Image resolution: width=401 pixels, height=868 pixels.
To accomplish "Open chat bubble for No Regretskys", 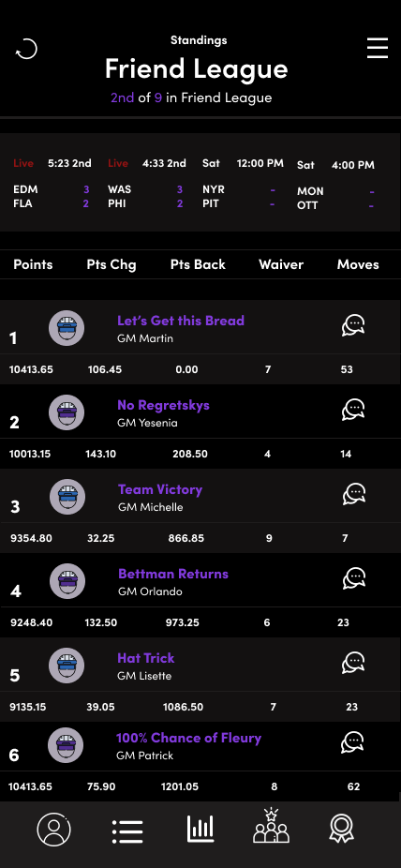I will 353,411.
